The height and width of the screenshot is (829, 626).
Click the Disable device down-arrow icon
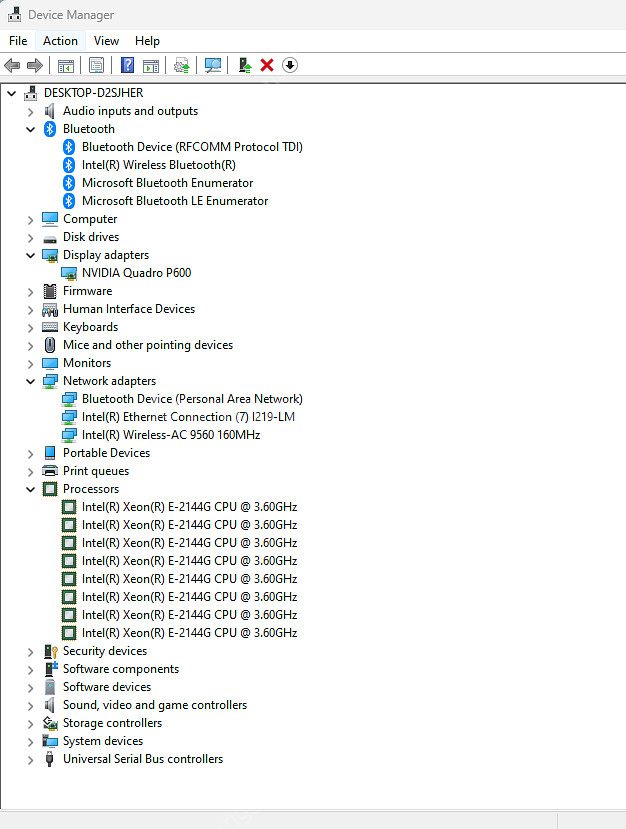[x=290, y=66]
